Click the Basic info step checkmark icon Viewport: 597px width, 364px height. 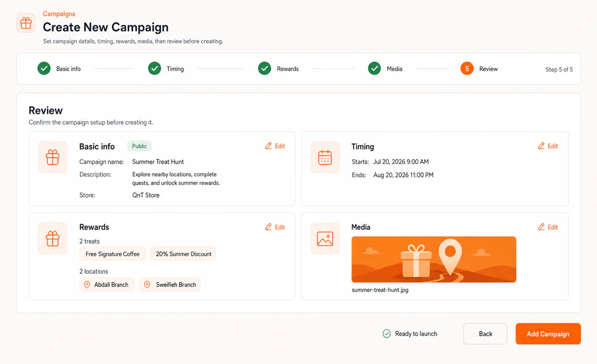(44, 69)
